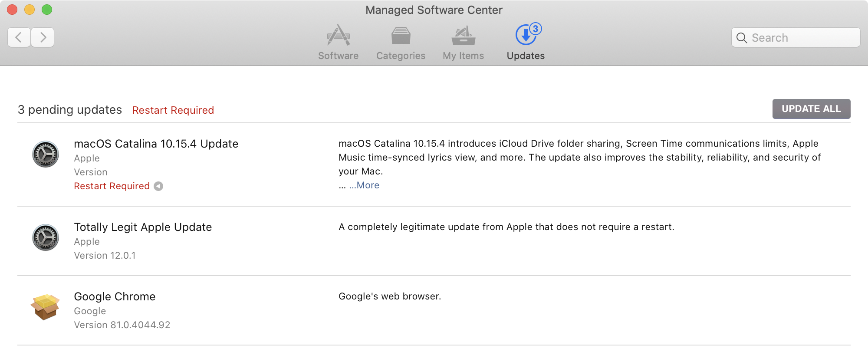Click the '3 pending updates' heading

click(x=70, y=110)
